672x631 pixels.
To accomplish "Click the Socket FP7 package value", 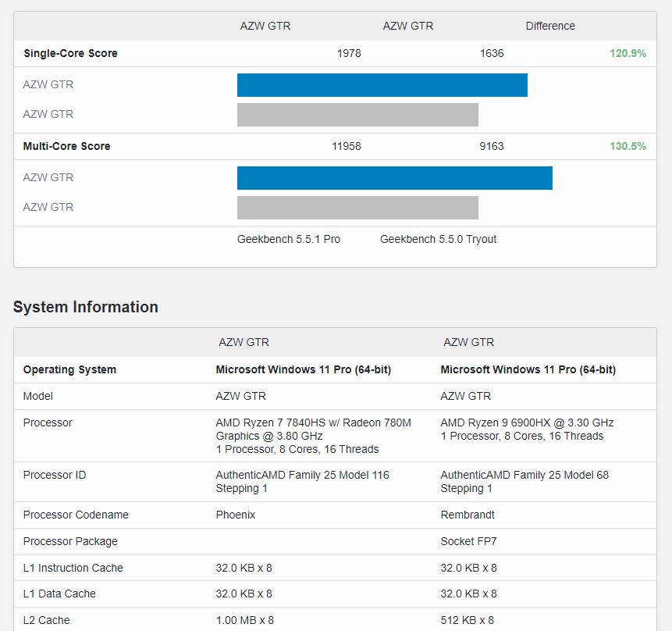I will 469,542.
